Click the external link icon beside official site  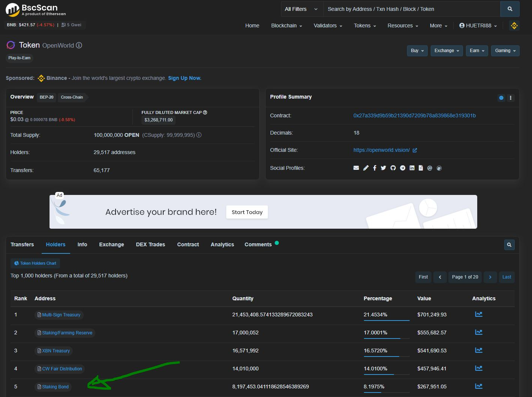coord(415,150)
